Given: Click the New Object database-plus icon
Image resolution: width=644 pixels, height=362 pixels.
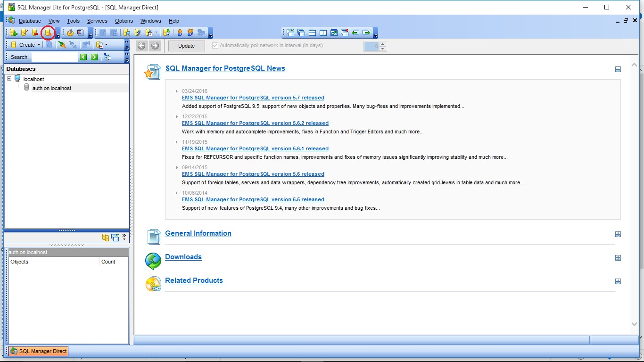Looking at the screenshot, I should pos(149,33).
